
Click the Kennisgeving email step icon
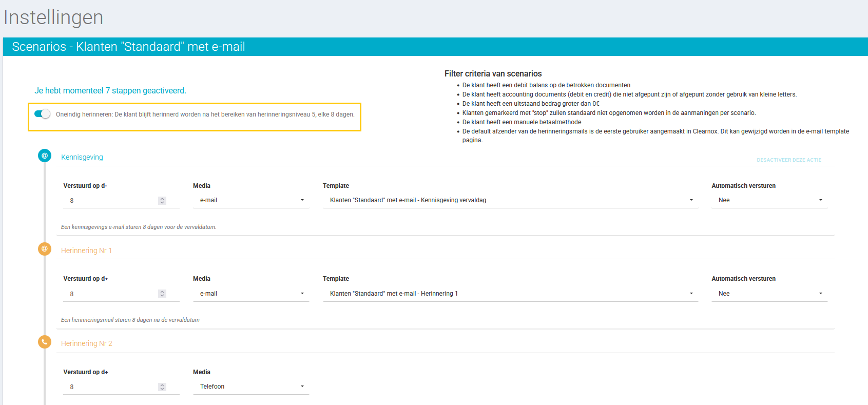click(45, 156)
